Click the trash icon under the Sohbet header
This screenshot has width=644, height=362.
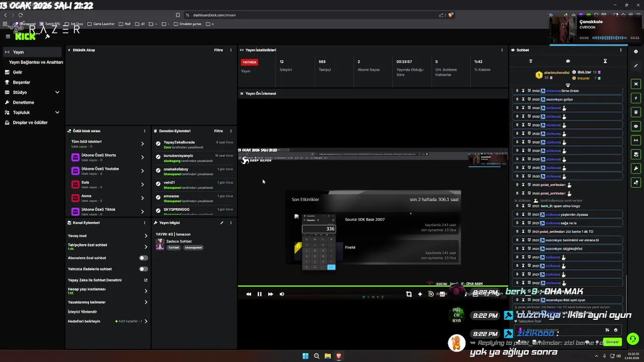pyautogui.click(x=531, y=61)
